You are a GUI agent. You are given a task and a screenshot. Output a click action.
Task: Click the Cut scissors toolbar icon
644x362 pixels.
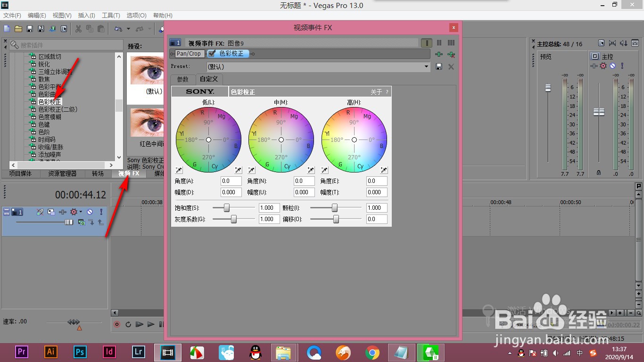pyautogui.click(x=78, y=29)
